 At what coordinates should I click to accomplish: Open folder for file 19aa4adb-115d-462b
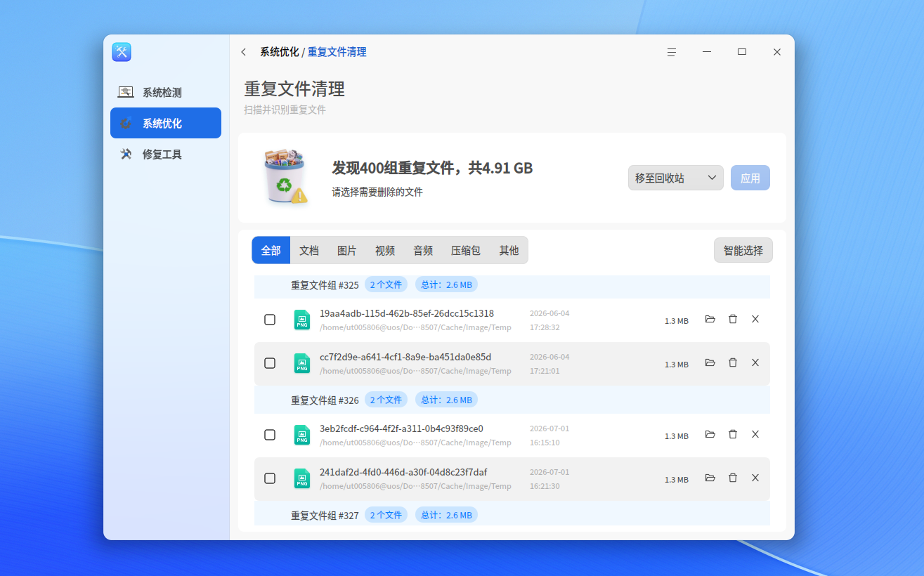tap(710, 319)
